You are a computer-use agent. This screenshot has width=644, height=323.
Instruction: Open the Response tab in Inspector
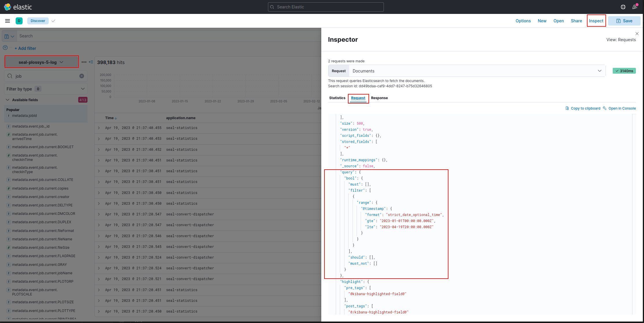point(379,98)
